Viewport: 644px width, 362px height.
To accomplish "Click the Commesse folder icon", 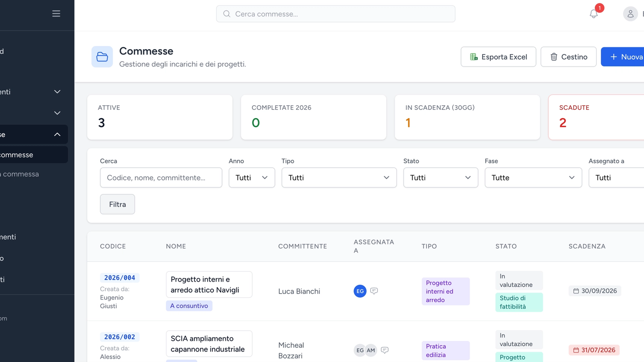I will pyautogui.click(x=102, y=57).
